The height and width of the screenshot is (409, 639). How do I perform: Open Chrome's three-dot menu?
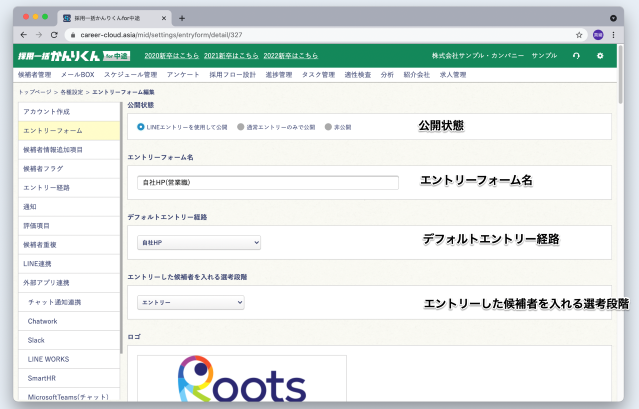pyautogui.click(x=615, y=33)
